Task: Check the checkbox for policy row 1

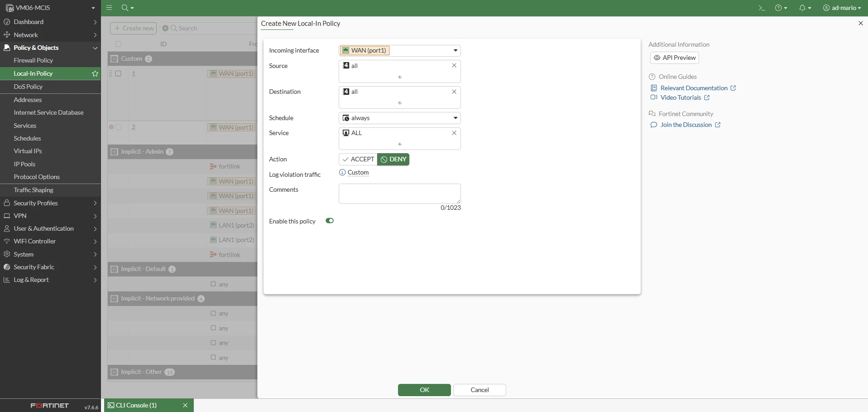Action: [118, 73]
